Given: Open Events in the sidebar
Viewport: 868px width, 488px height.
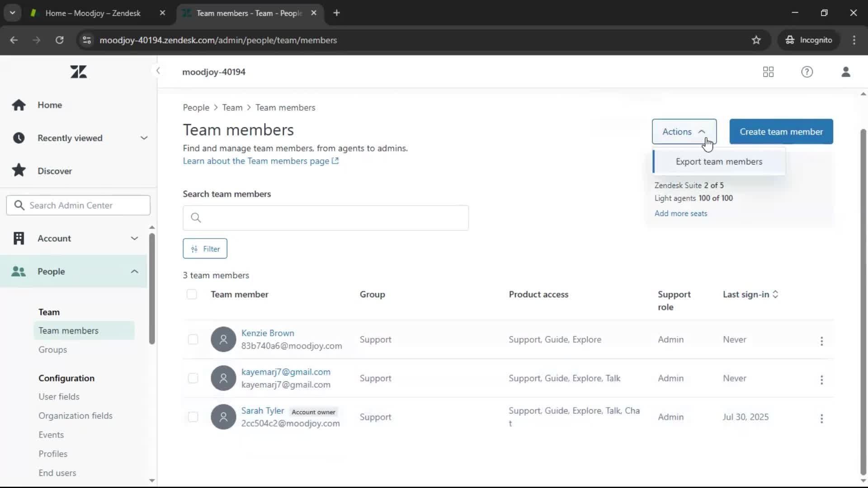Looking at the screenshot, I should point(51,435).
